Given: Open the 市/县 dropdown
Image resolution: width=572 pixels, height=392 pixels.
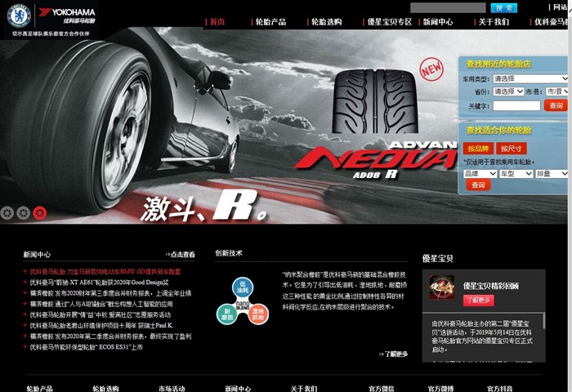Looking at the screenshot, I should click(x=556, y=91).
